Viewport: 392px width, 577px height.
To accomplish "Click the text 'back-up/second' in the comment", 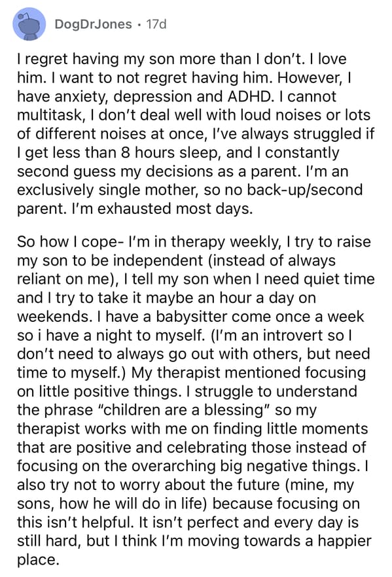I will coord(305,190).
